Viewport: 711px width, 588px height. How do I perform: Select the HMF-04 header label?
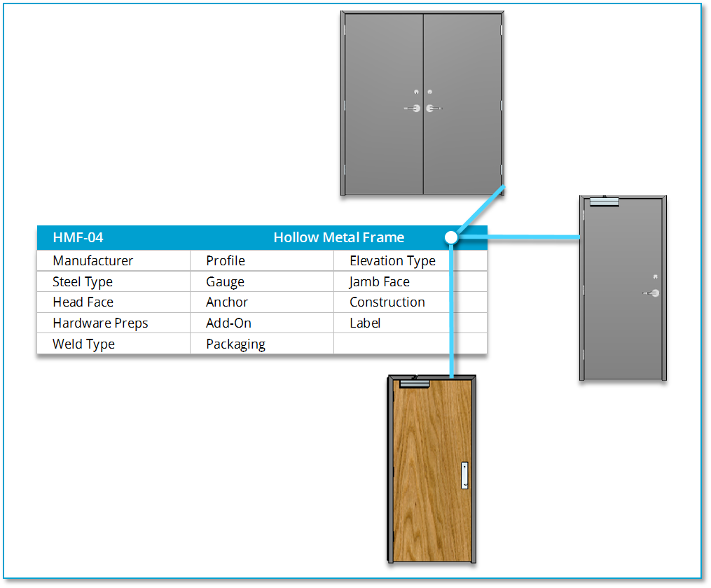pyautogui.click(x=78, y=237)
